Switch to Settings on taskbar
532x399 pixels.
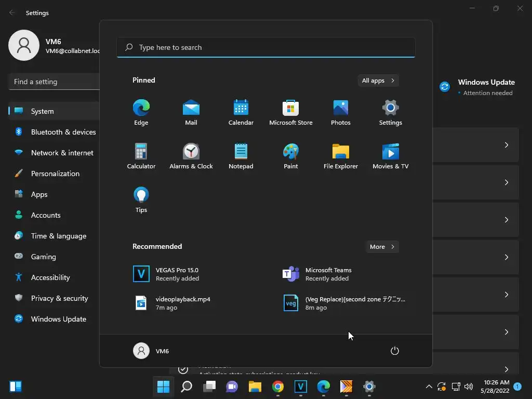pos(369,387)
